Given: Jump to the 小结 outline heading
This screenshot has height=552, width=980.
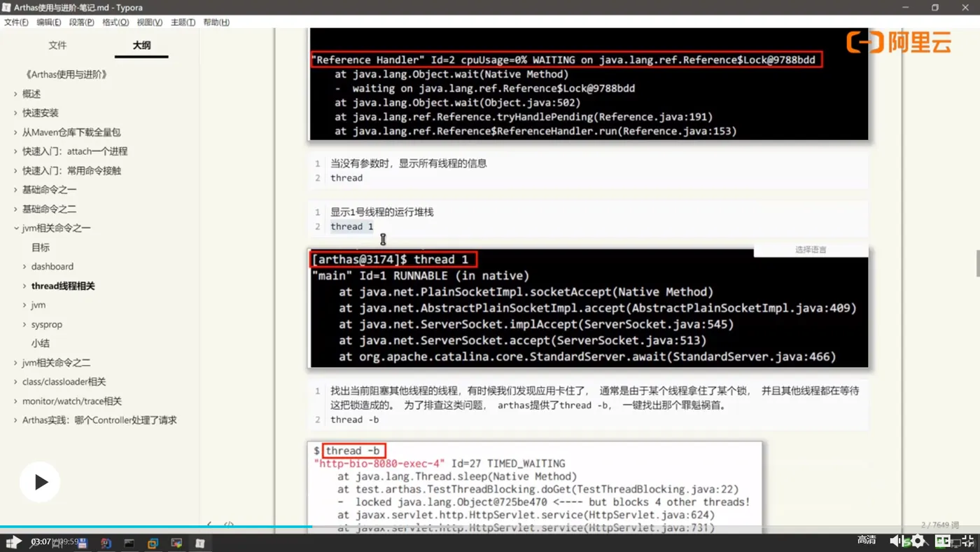Looking at the screenshot, I should pyautogui.click(x=41, y=343).
